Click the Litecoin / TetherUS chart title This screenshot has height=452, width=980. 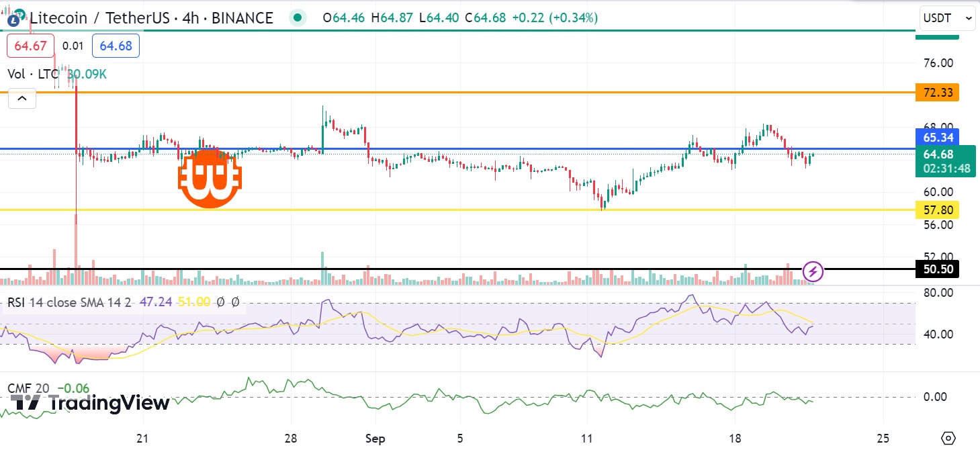(x=150, y=18)
